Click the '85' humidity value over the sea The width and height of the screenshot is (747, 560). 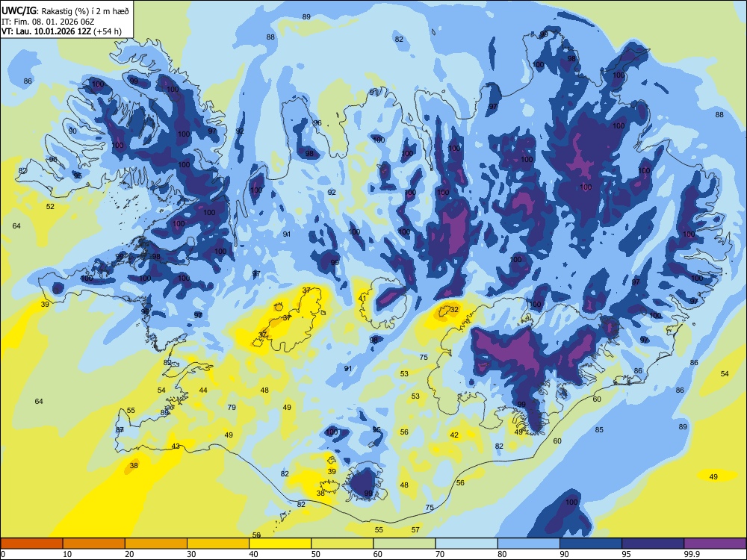point(599,429)
